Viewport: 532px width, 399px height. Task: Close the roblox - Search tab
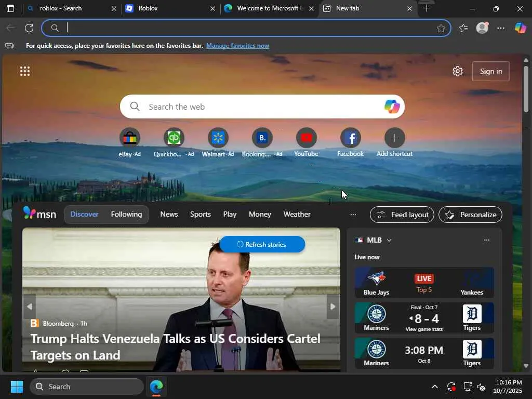(x=114, y=8)
